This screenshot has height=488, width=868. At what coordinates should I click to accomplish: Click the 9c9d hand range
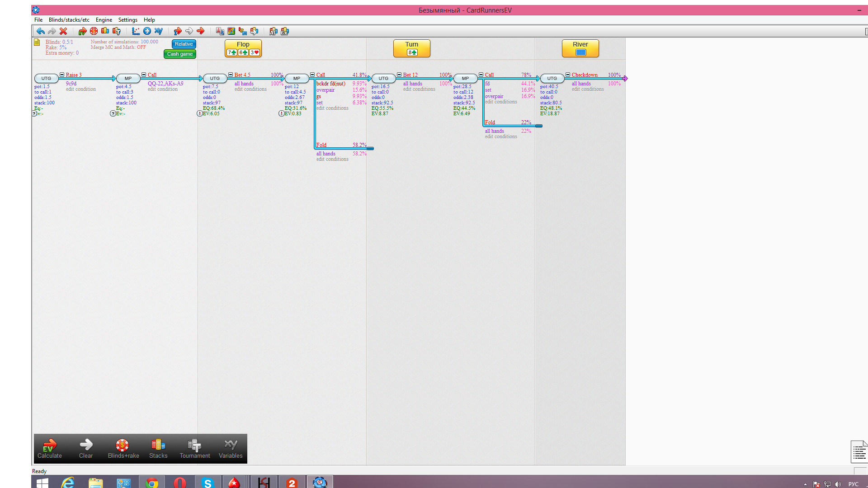pyautogui.click(x=71, y=84)
